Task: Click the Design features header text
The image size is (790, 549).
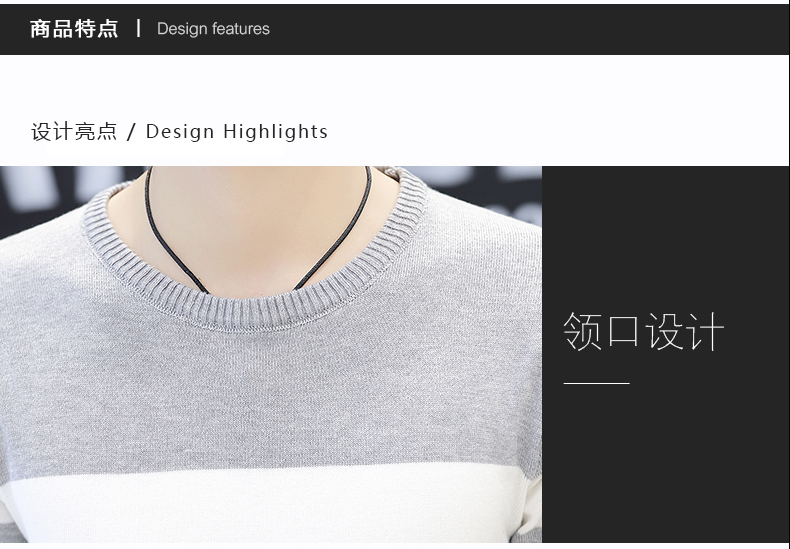Action: [x=213, y=29]
